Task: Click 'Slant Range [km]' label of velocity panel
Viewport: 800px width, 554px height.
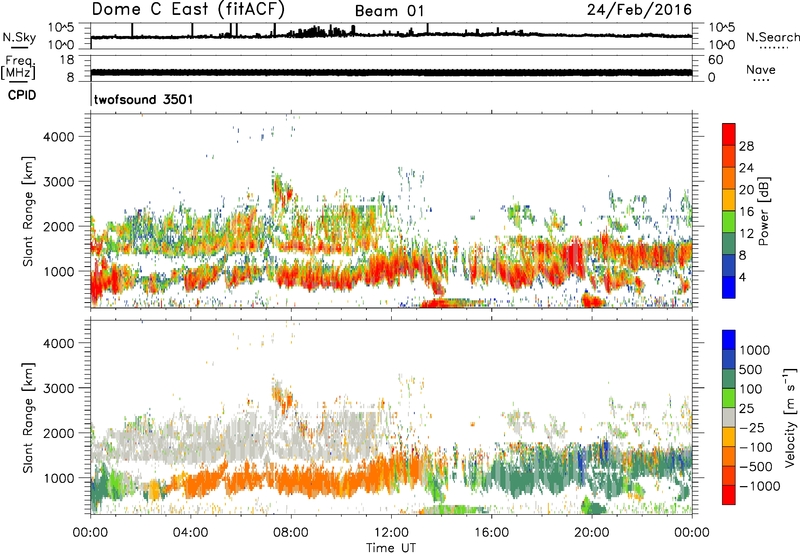Action: pos(28,418)
